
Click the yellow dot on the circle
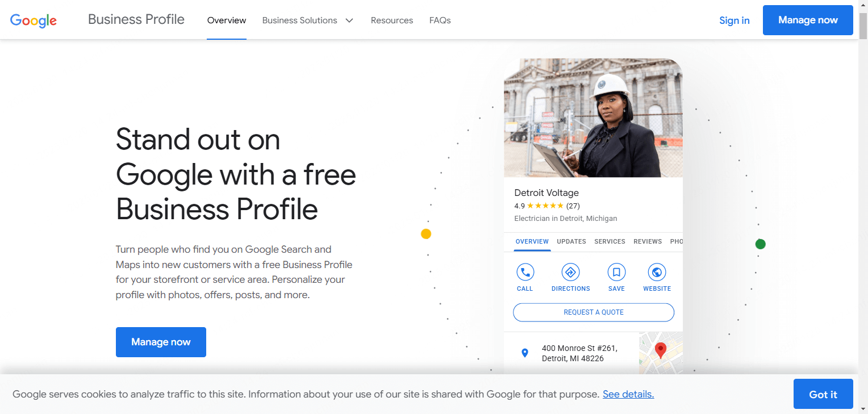pyautogui.click(x=426, y=234)
